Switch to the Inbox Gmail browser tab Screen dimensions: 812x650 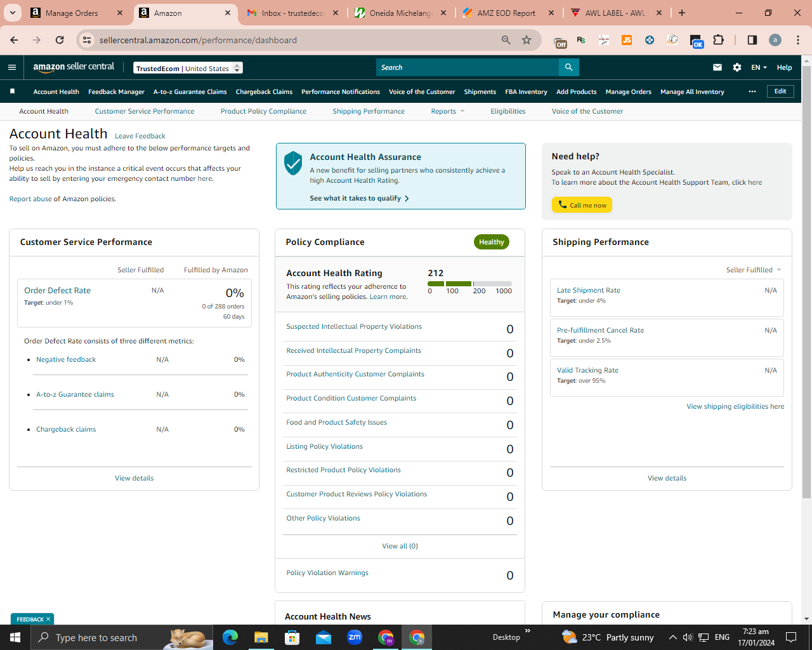click(x=294, y=13)
